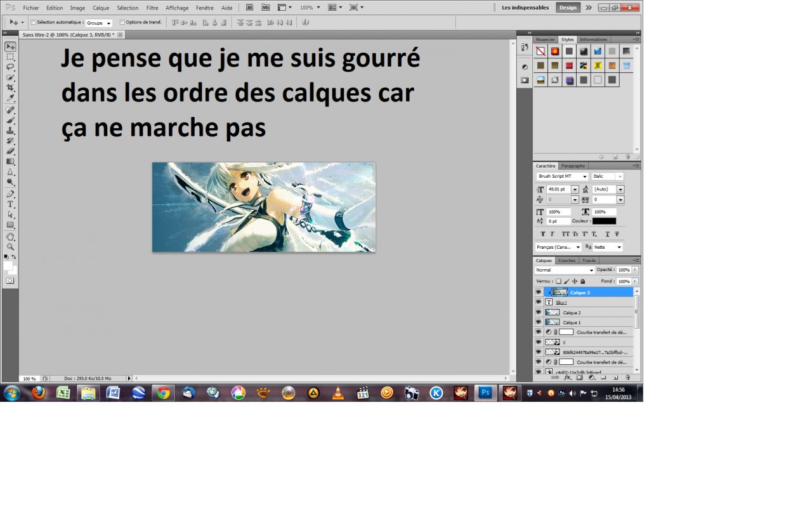
Task: Create a new layer group folder icon
Action: (x=603, y=378)
